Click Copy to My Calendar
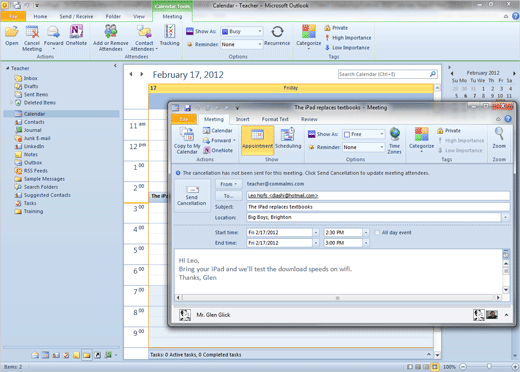This screenshot has height=372, width=520. 187,141
